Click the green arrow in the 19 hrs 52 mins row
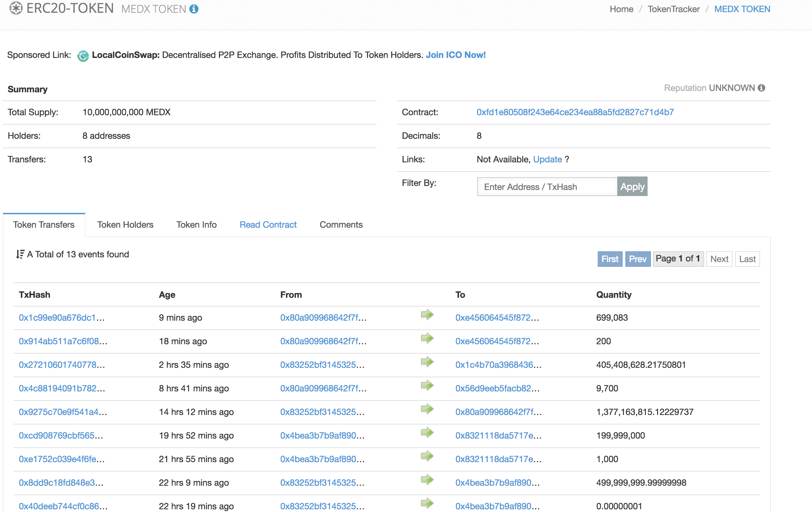 (x=427, y=433)
